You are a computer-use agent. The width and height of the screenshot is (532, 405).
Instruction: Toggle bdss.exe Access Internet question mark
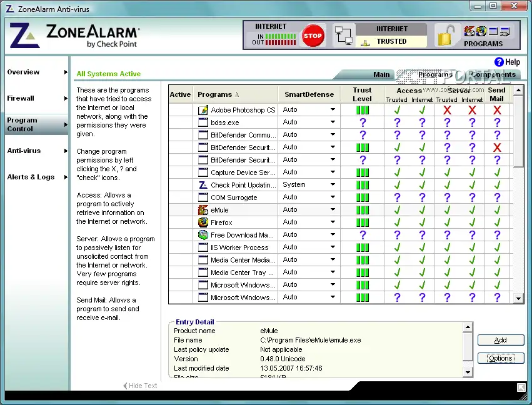422,122
